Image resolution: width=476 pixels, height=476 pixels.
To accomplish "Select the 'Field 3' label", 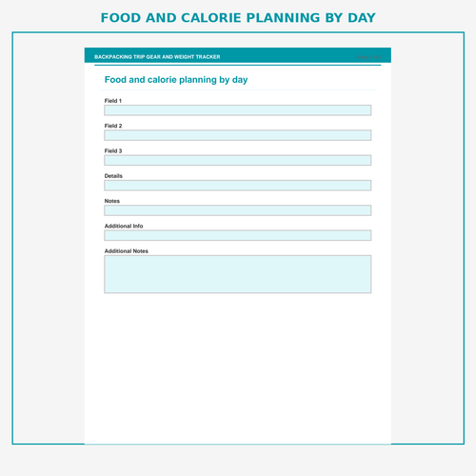I will 113,150.
